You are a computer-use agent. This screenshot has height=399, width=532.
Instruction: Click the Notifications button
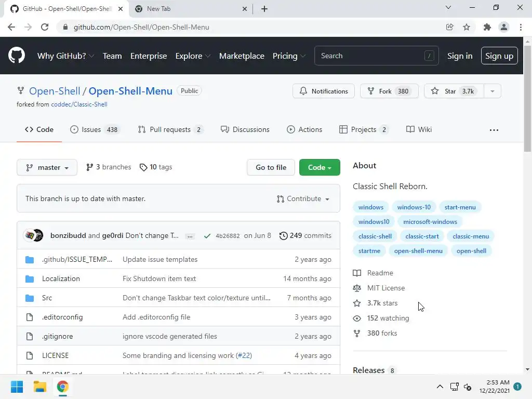(x=324, y=91)
